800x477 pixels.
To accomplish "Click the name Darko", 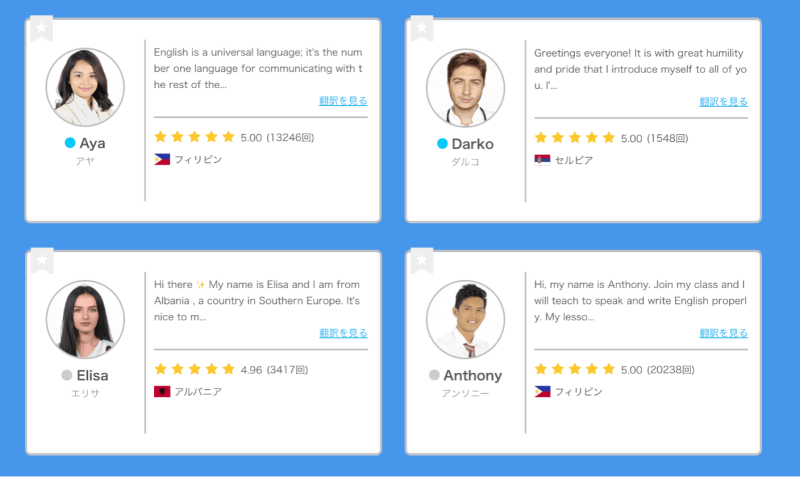I will tap(472, 143).
